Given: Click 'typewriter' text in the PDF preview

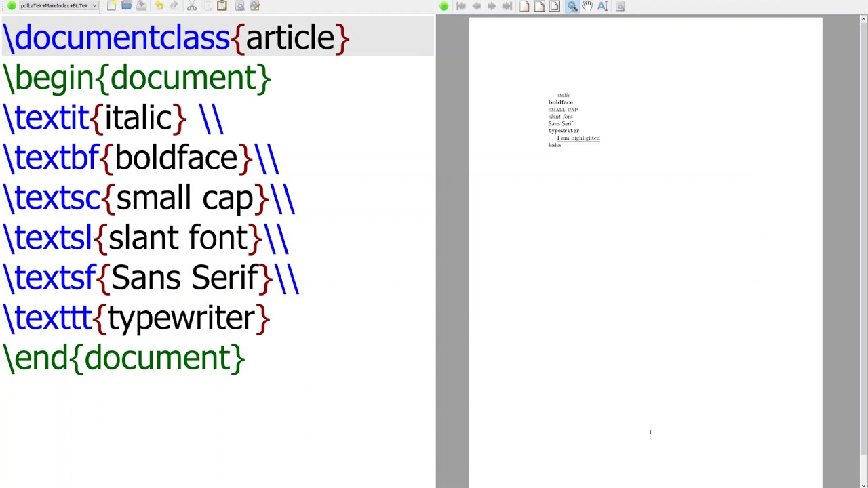Looking at the screenshot, I should [x=564, y=131].
